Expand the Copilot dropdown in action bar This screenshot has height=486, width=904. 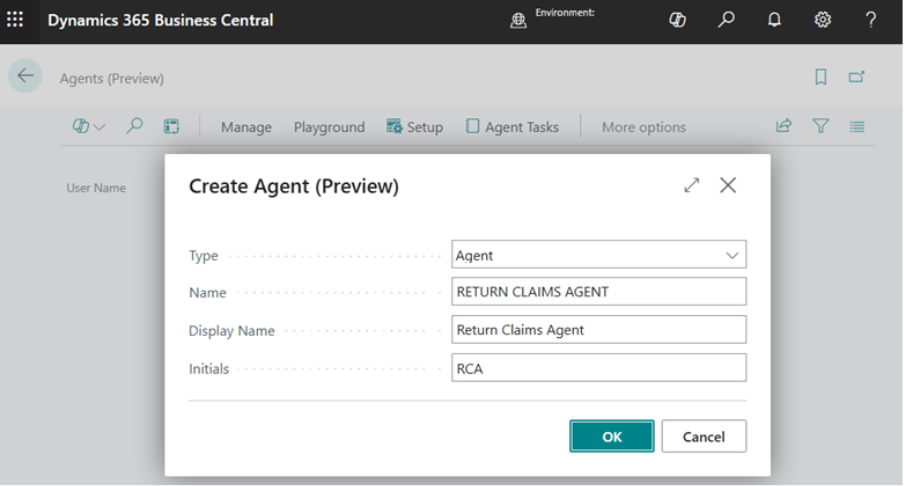89,127
